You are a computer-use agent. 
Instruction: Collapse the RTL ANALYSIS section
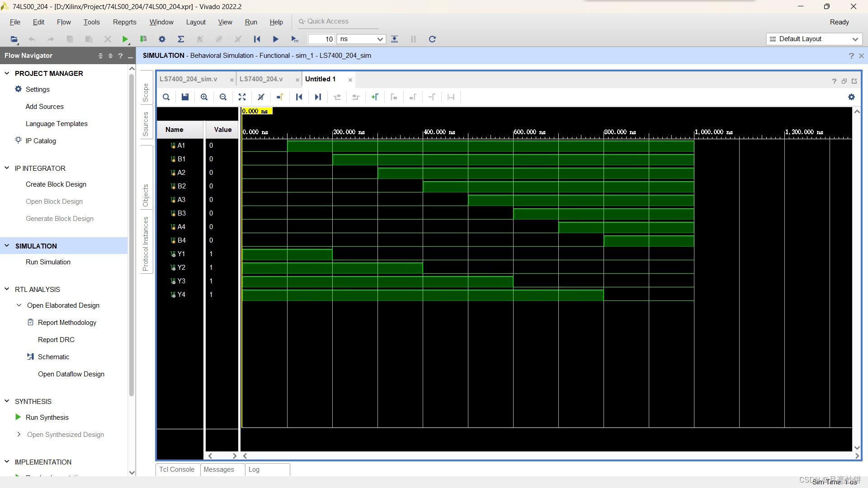click(x=7, y=289)
